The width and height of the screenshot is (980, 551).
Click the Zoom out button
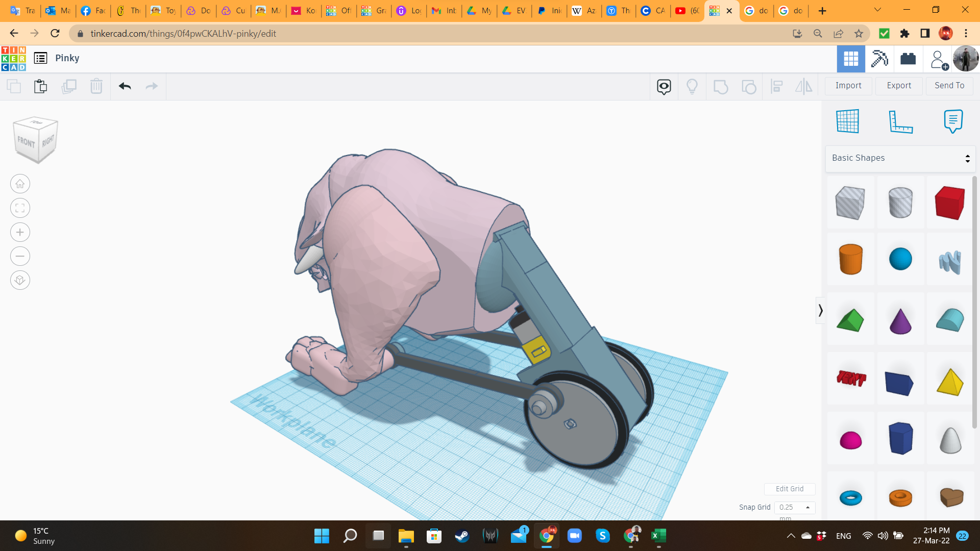20,256
